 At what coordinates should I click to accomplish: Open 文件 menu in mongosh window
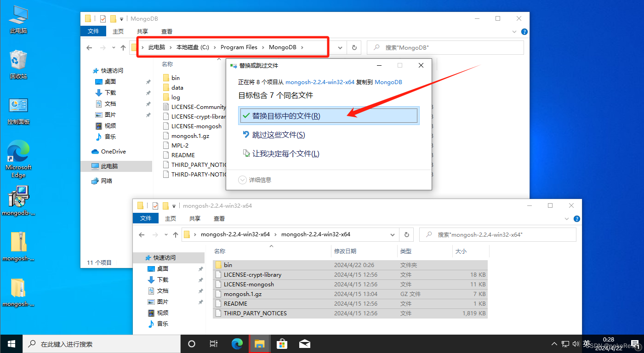146,218
